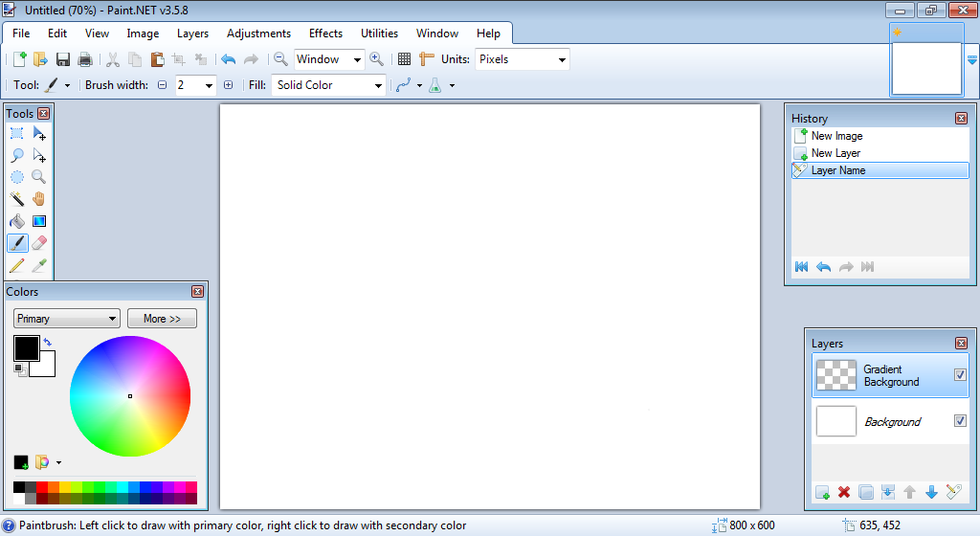Toggle visibility of Gradient Background layer
980x536 pixels.
[x=960, y=374]
